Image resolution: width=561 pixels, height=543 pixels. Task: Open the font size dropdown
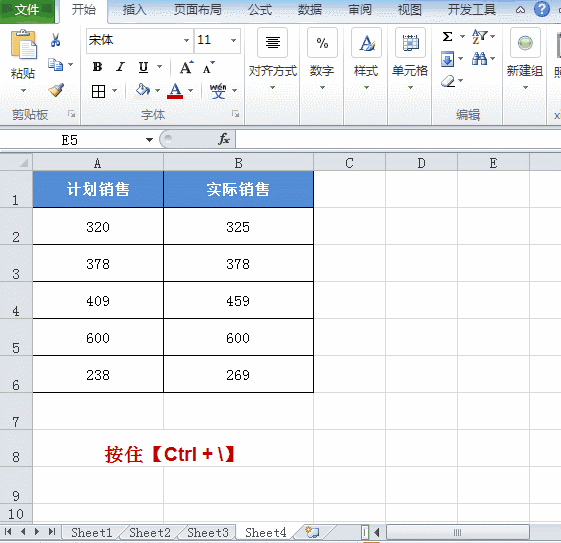(233, 40)
